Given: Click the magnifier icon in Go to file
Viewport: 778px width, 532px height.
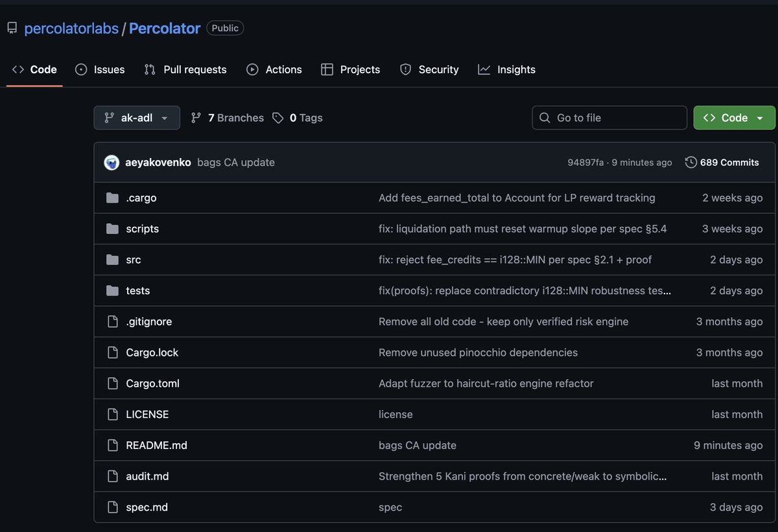Looking at the screenshot, I should pyautogui.click(x=545, y=118).
